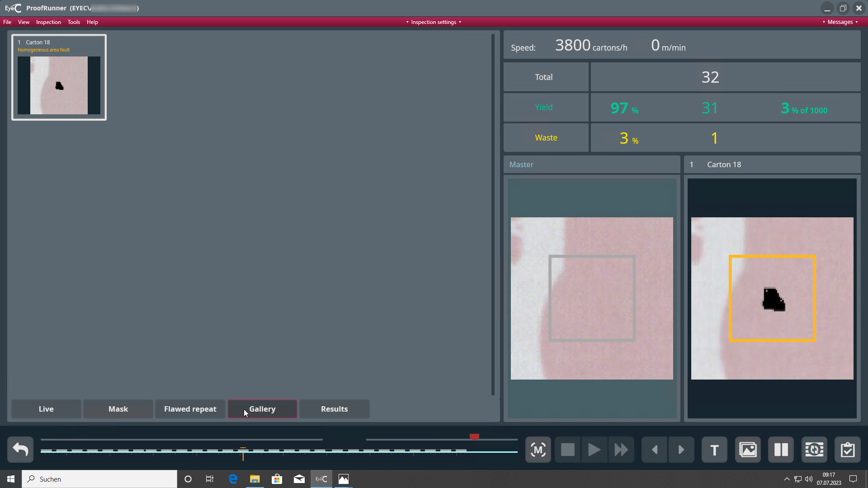Click the network tray icon
This screenshot has height=488, width=868.
click(798, 479)
